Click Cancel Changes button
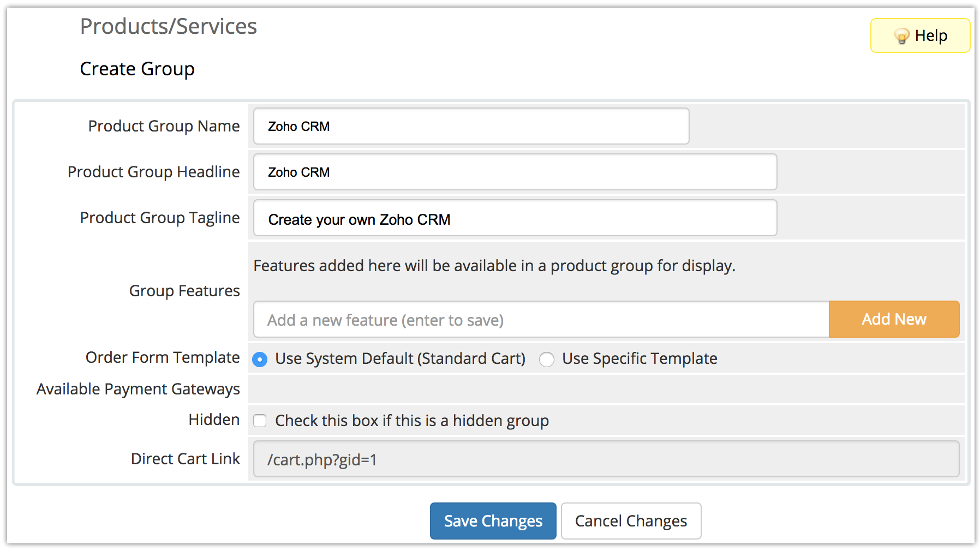The width and height of the screenshot is (980, 551). [x=631, y=521]
